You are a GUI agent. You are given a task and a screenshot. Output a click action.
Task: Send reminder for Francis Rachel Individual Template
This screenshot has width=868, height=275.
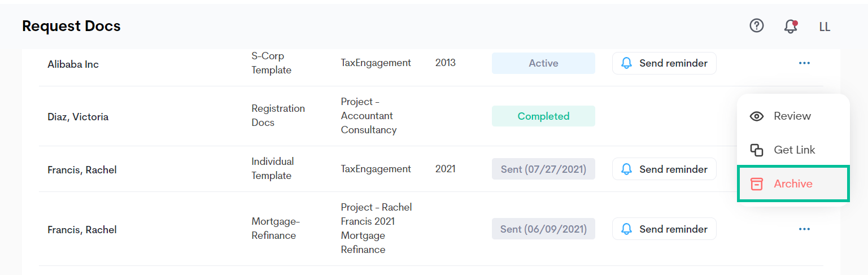coord(664,169)
